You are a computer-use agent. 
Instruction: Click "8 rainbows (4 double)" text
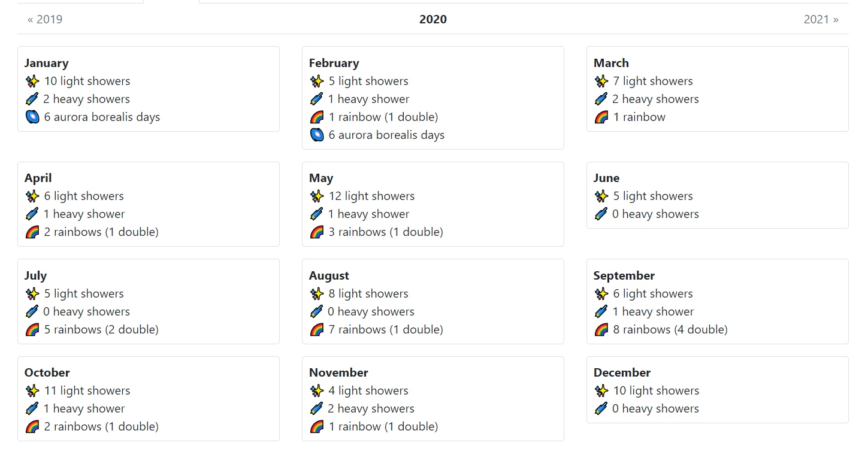[x=670, y=330]
